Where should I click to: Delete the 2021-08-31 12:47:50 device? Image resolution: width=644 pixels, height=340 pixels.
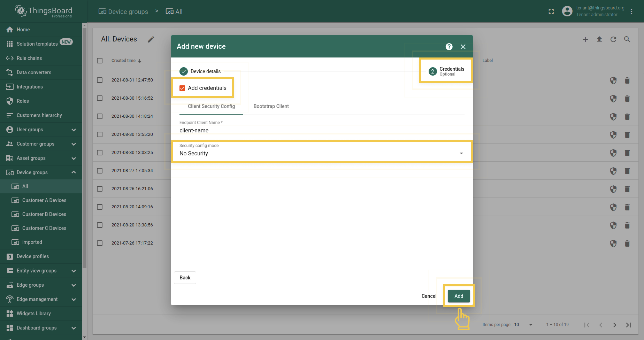point(627,80)
